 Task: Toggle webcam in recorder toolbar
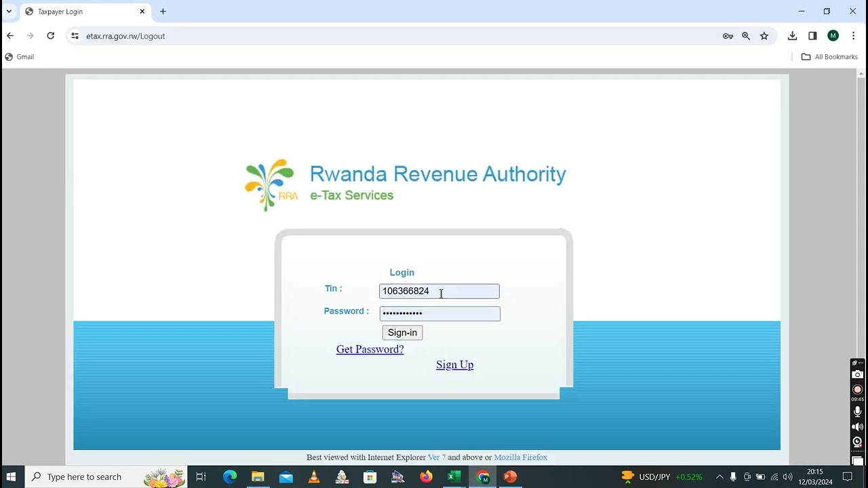click(858, 442)
